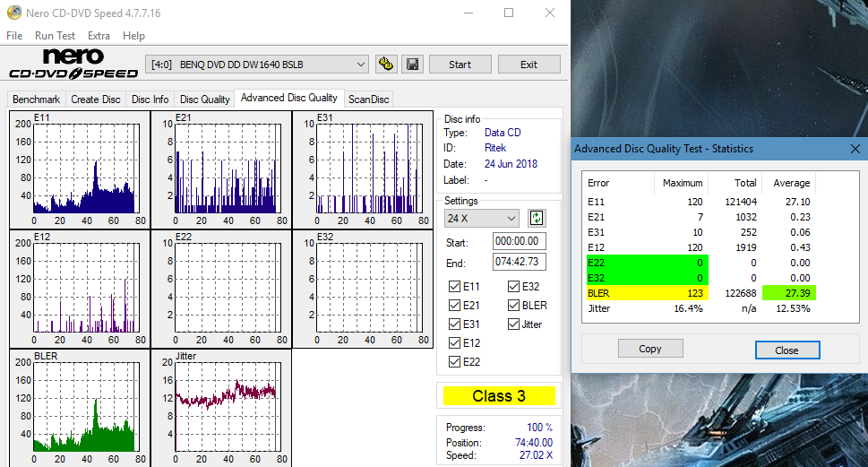Switch to the Disc Quality tab

coord(204,99)
